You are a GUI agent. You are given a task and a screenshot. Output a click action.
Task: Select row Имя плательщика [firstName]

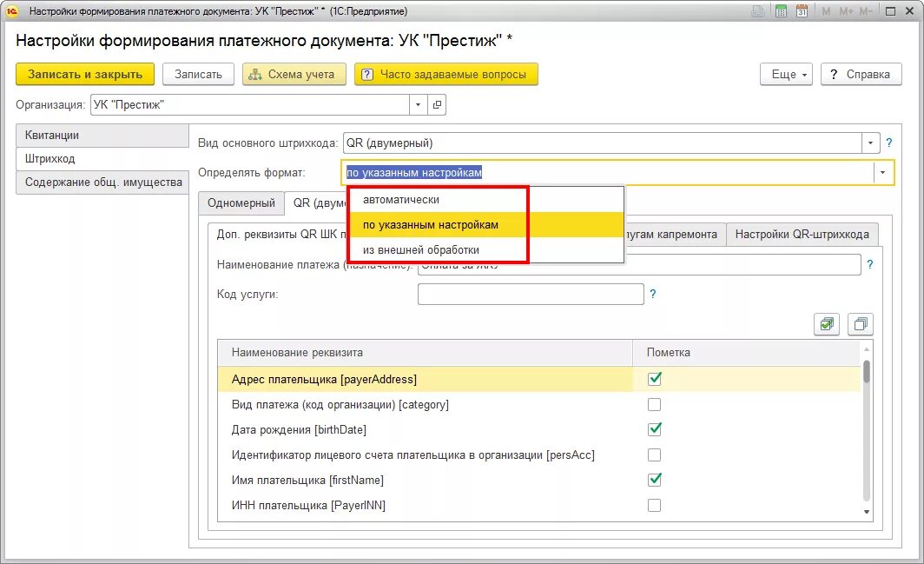[539, 480]
